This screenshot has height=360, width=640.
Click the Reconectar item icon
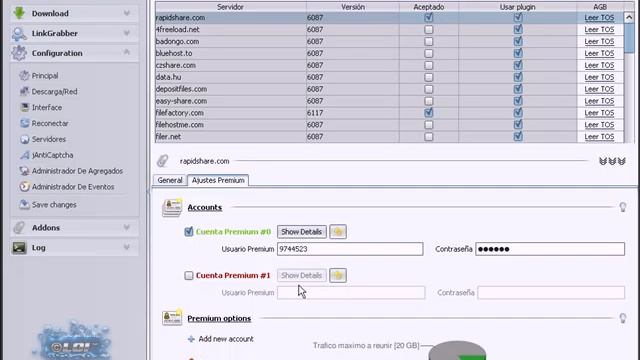click(x=24, y=123)
